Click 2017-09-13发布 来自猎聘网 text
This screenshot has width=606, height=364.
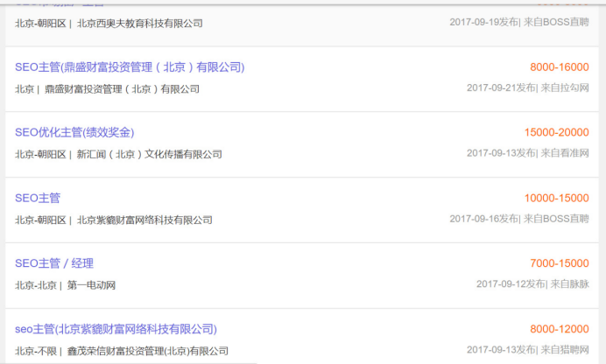click(527, 350)
